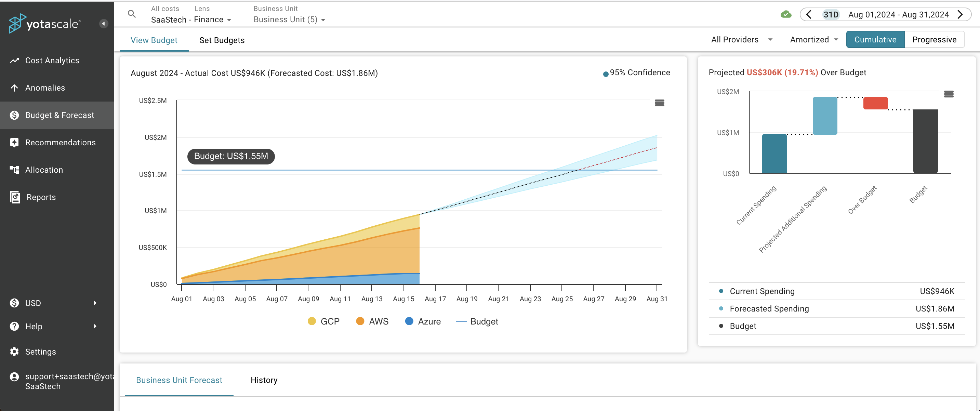Open the waterfall chart hamburger menu
This screenshot has height=411, width=980.
[949, 94]
